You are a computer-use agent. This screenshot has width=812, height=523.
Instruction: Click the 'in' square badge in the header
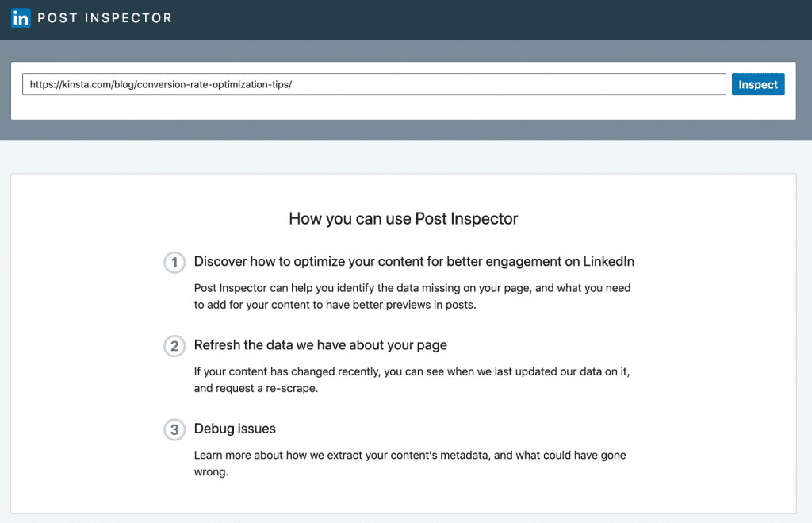tap(20, 17)
